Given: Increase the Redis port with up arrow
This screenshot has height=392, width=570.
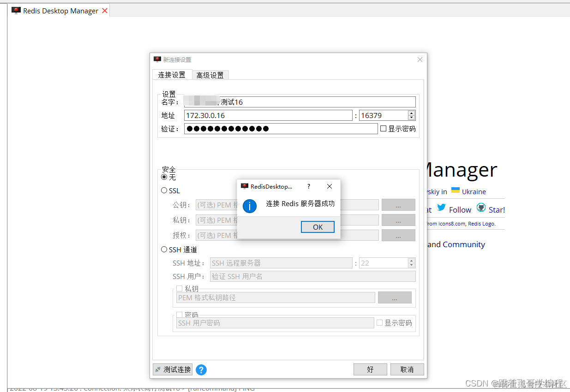Looking at the screenshot, I should [412, 113].
